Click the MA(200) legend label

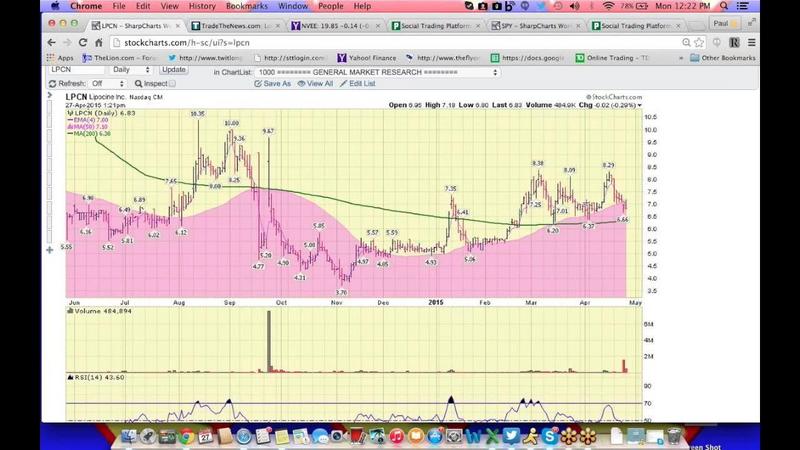(x=89, y=134)
